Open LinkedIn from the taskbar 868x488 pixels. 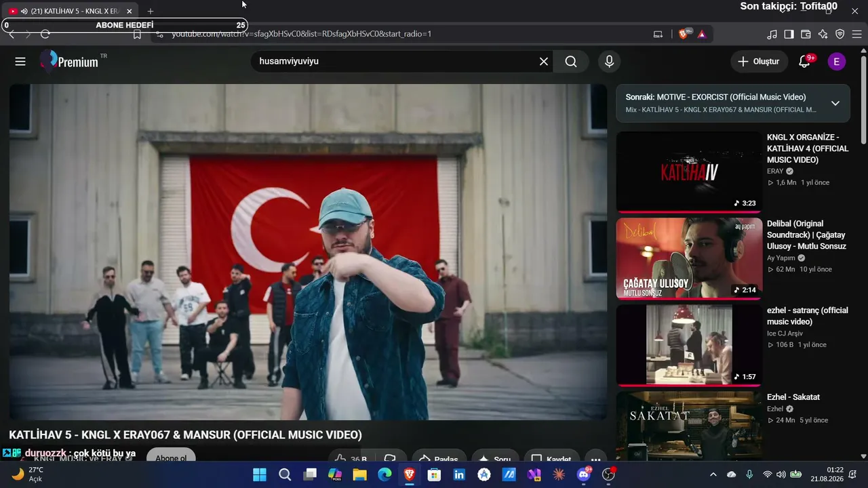459,474
